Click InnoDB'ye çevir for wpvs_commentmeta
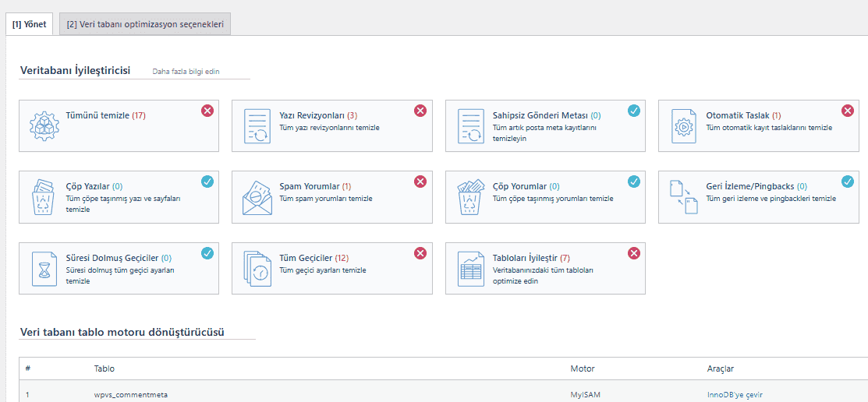This screenshot has height=402, width=868. (732, 394)
